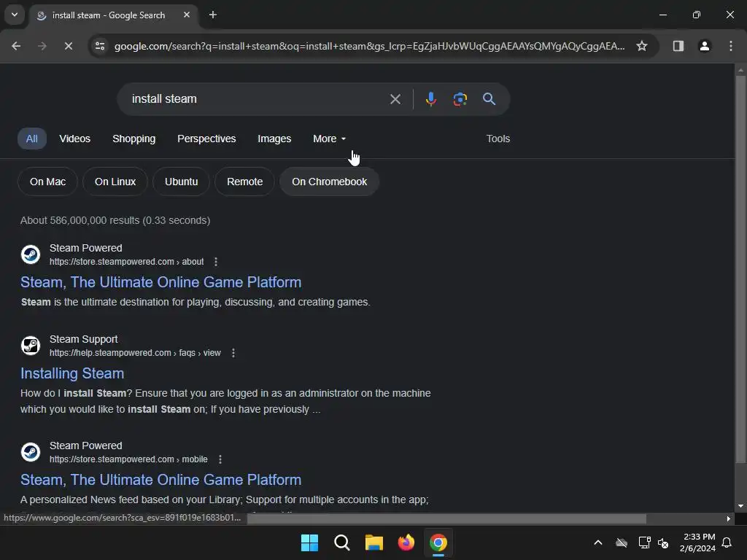
Task: Show hidden system tray icons
Action: [598, 542]
